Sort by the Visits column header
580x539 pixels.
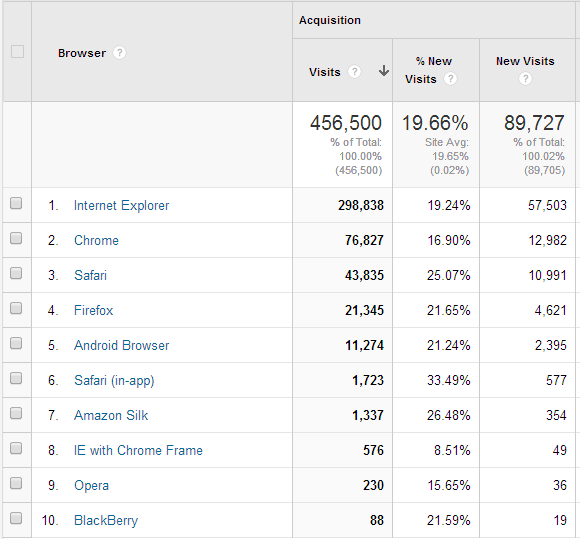click(x=324, y=72)
